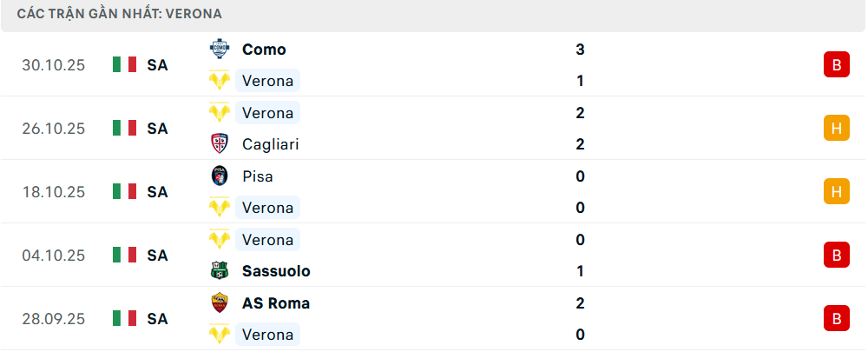868x352 pixels.
Task: Click the red B badge for Sassuolo match
Action: 836,256
